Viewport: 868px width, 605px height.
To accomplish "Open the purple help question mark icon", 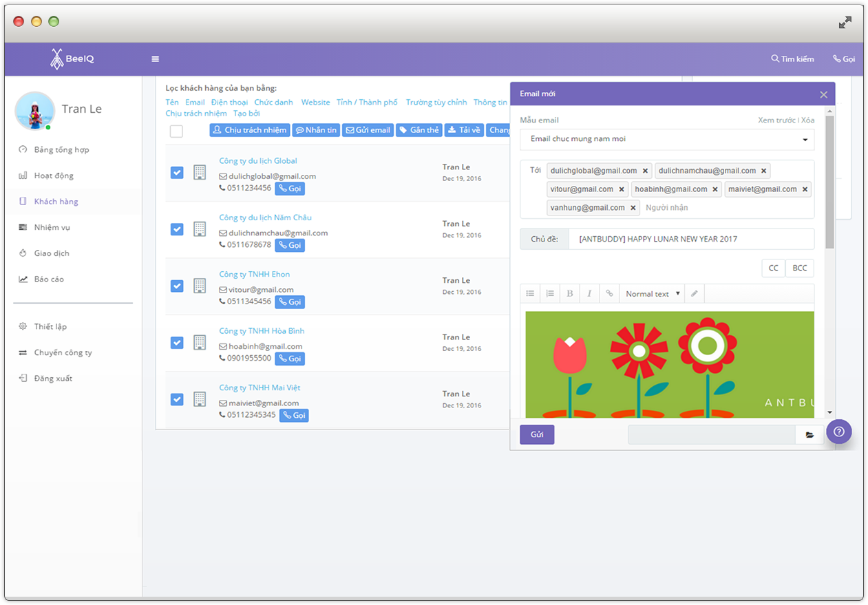I will pos(838,432).
